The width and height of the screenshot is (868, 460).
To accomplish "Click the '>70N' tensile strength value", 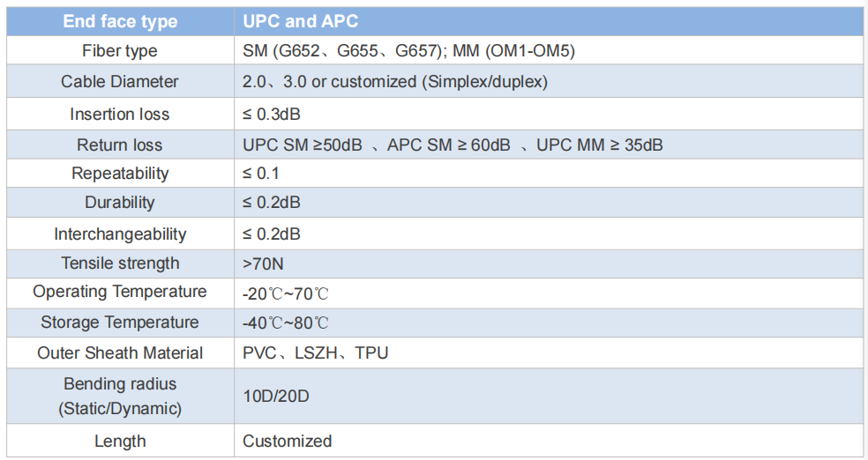I will [x=263, y=264].
